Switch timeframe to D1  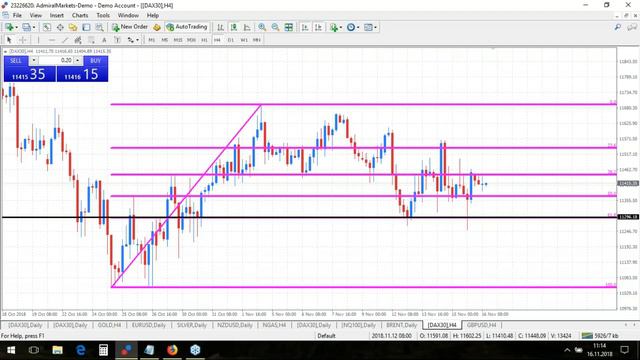pos(231,40)
